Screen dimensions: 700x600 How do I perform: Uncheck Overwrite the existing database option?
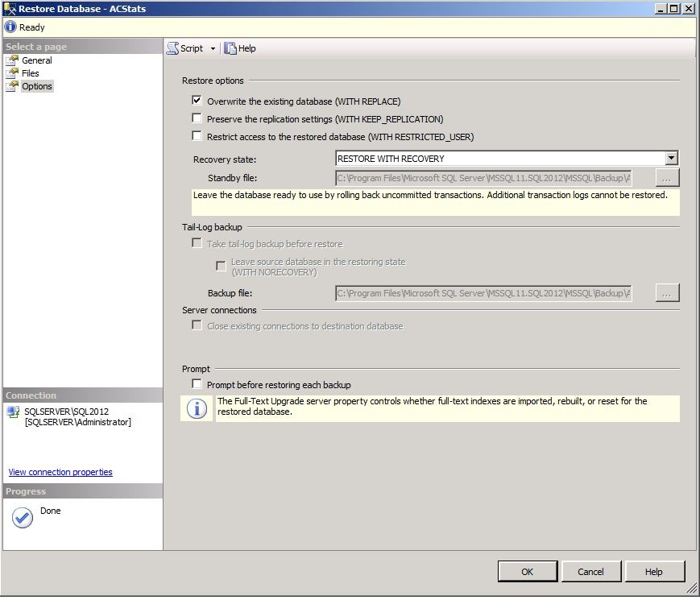click(197, 101)
